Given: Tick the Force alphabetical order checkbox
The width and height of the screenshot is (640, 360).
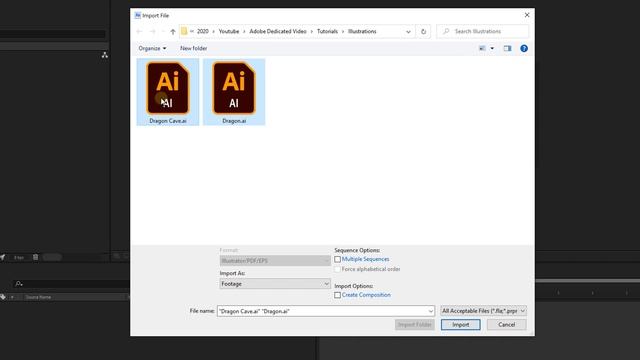Looking at the screenshot, I should 337,269.
